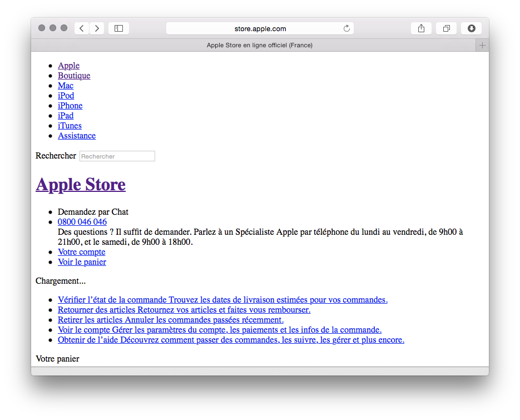Show all tabs overview icon

coord(447,28)
